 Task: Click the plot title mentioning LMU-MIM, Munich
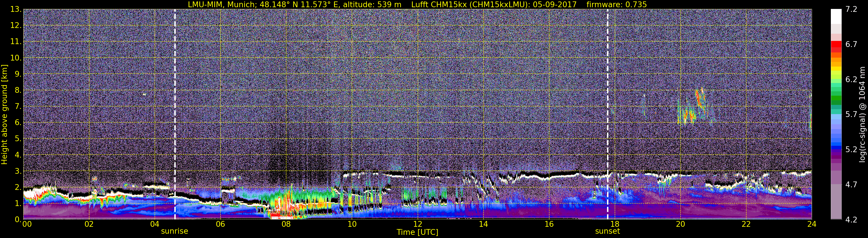point(417,4)
